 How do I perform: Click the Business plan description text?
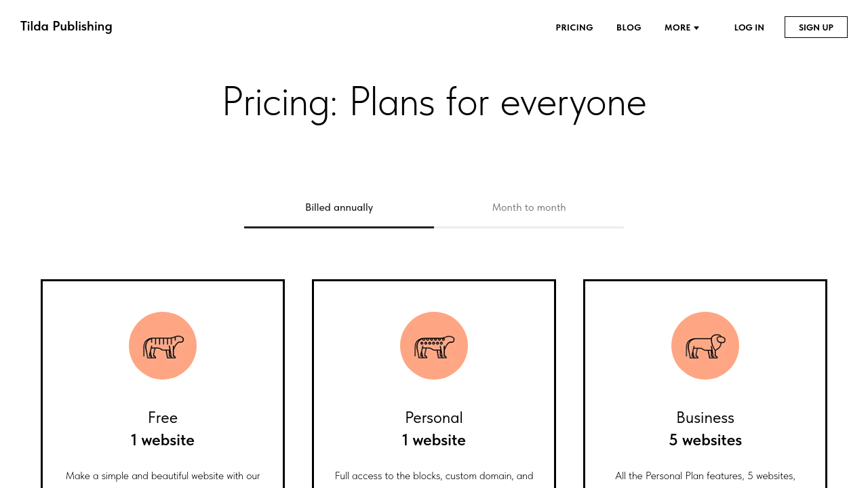tap(705, 476)
